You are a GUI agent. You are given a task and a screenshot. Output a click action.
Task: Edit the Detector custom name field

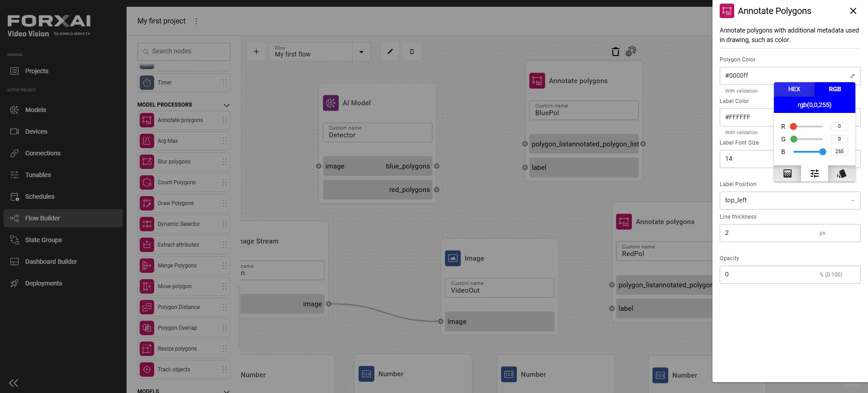[x=377, y=132]
